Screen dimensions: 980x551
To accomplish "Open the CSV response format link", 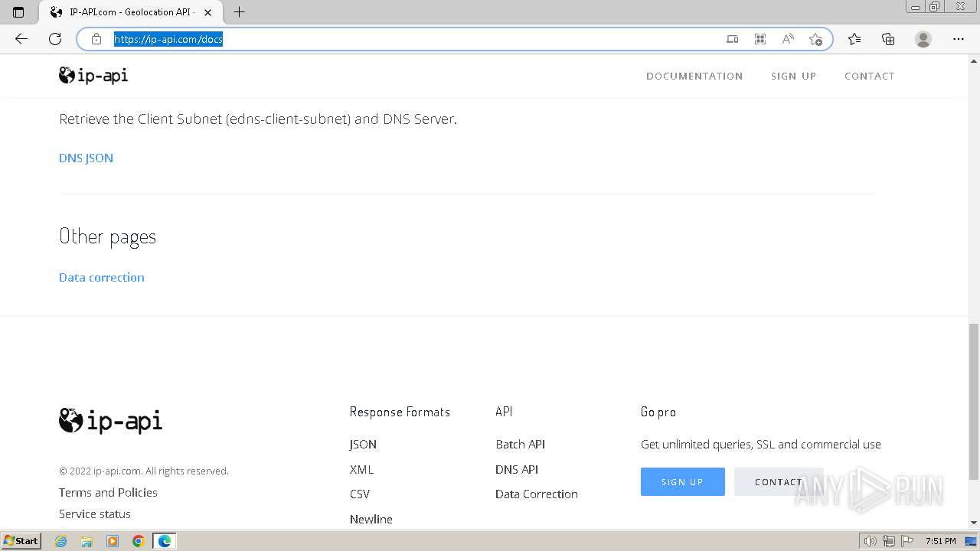I will click(x=360, y=494).
